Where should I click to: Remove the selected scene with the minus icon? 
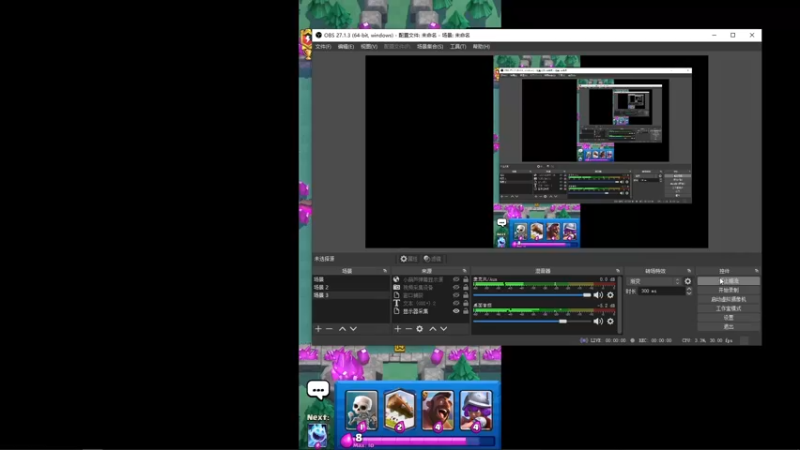tap(329, 329)
